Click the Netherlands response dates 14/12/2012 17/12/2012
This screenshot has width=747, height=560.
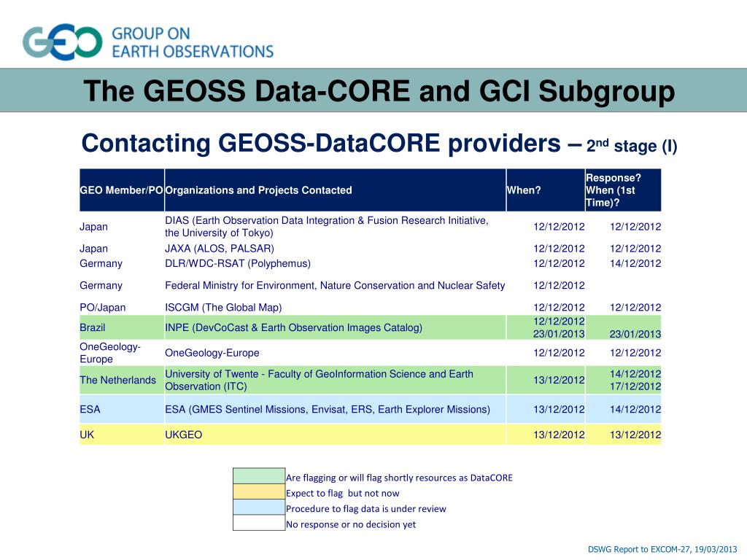click(635, 380)
